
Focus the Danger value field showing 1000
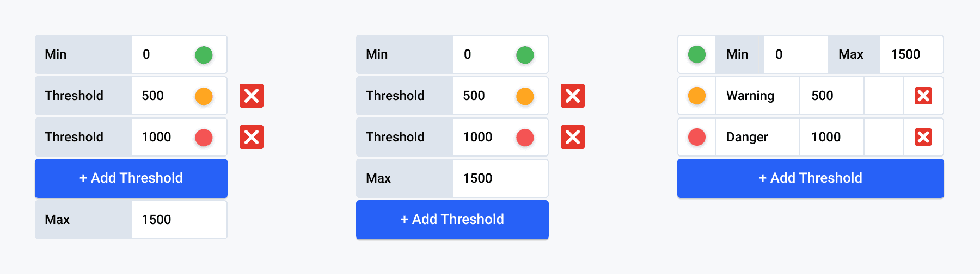pos(831,137)
